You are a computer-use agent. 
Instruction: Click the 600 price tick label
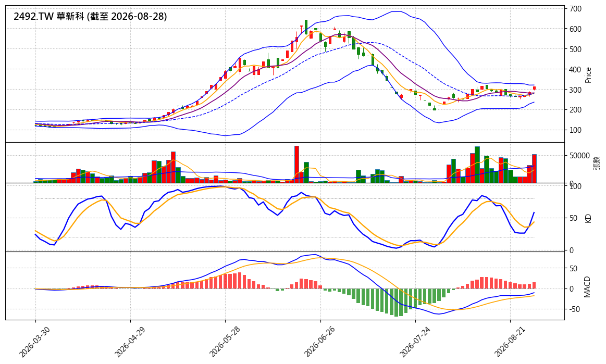click(x=575, y=29)
